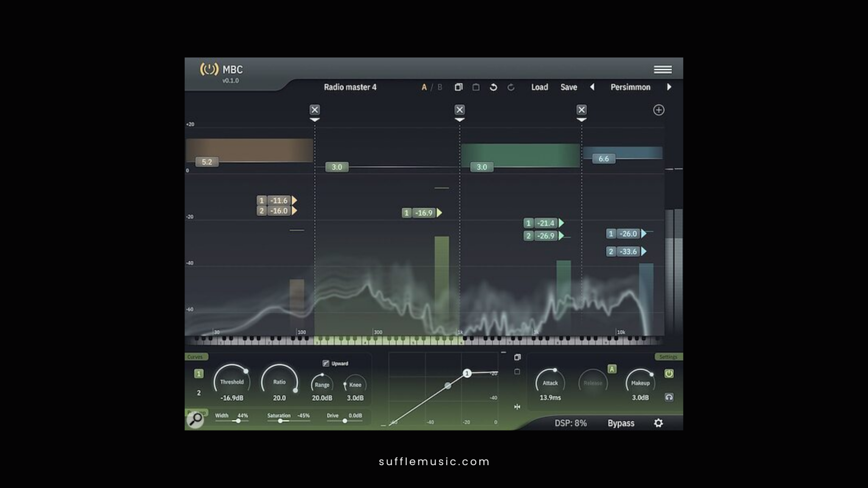
Task: Select curve 1 button
Action: coord(199,374)
